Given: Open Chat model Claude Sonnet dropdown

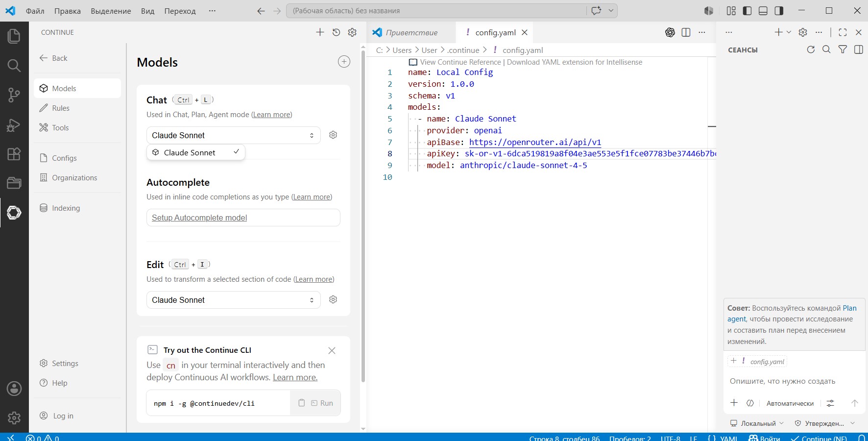Looking at the screenshot, I should click(234, 135).
